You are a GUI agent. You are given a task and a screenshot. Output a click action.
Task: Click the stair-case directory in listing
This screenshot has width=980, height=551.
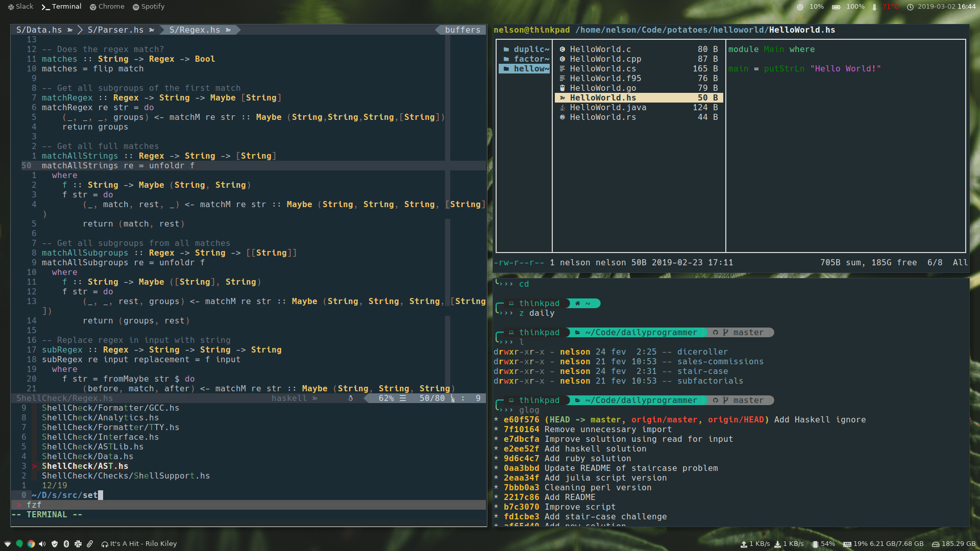pos(702,371)
